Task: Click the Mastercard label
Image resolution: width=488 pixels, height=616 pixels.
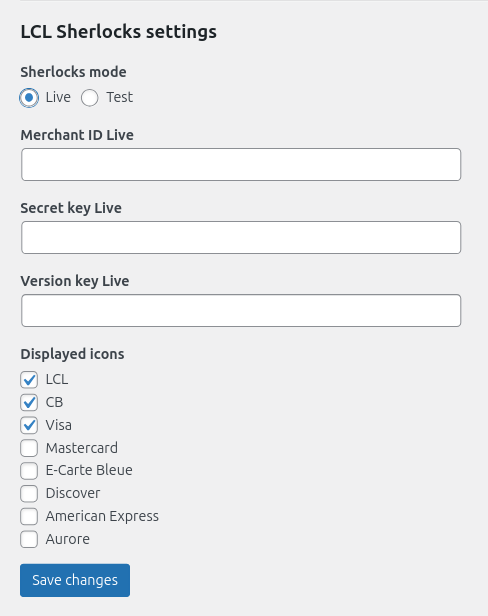Action: [x=82, y=448]
